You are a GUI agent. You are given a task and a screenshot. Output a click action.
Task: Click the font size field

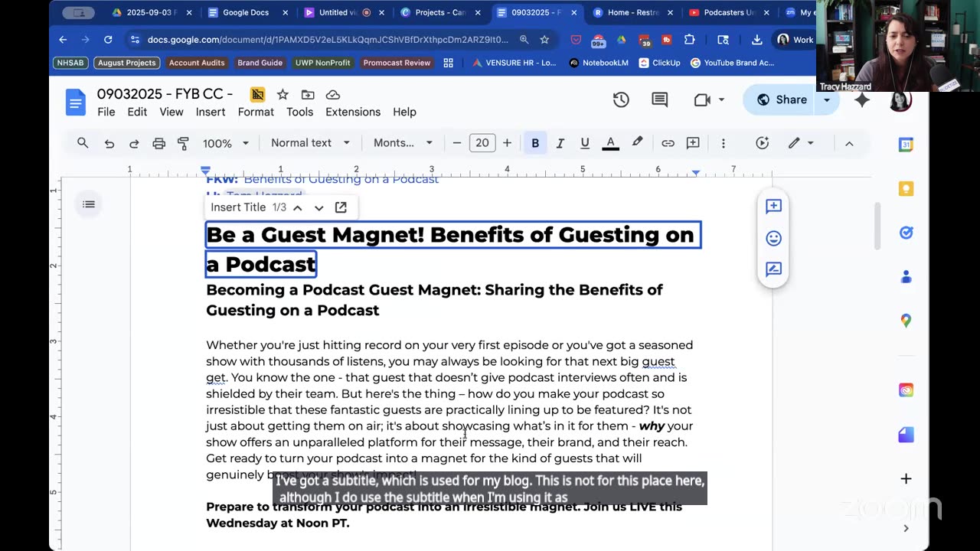click(482, 143)
